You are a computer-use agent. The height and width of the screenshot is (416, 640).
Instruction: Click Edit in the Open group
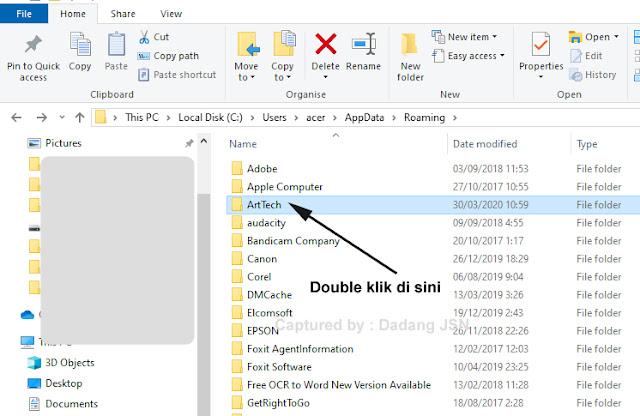[x=586, y=56]
